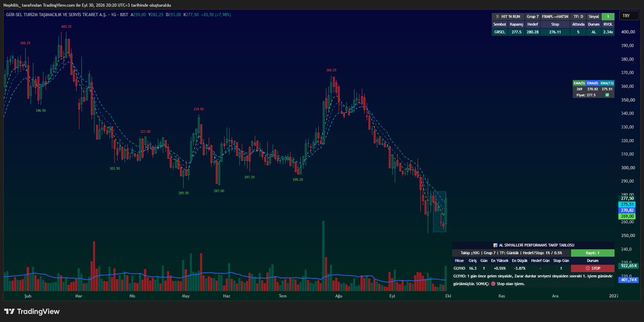Click the RVOL value 2.34x
Screen dimensions: 644x322
[608, 32]
